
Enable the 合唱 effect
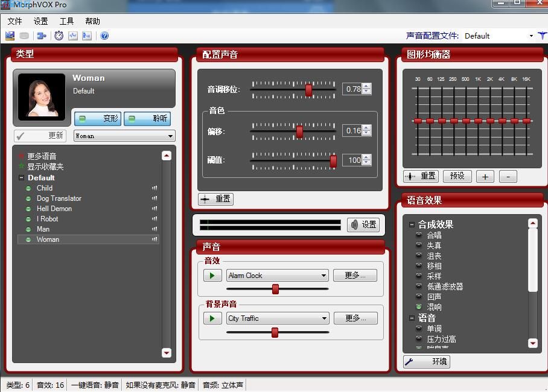pyautogui.click(x=419, y=235)
